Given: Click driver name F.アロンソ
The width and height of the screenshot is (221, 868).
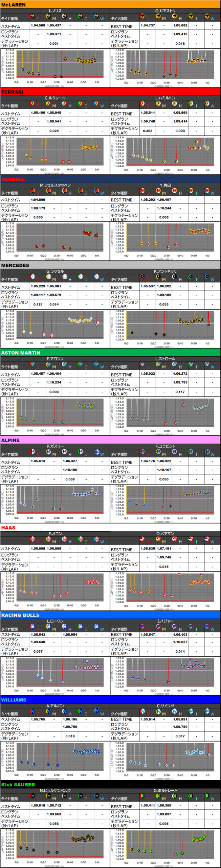Looking at the screenshot, I should coord(55,359).
